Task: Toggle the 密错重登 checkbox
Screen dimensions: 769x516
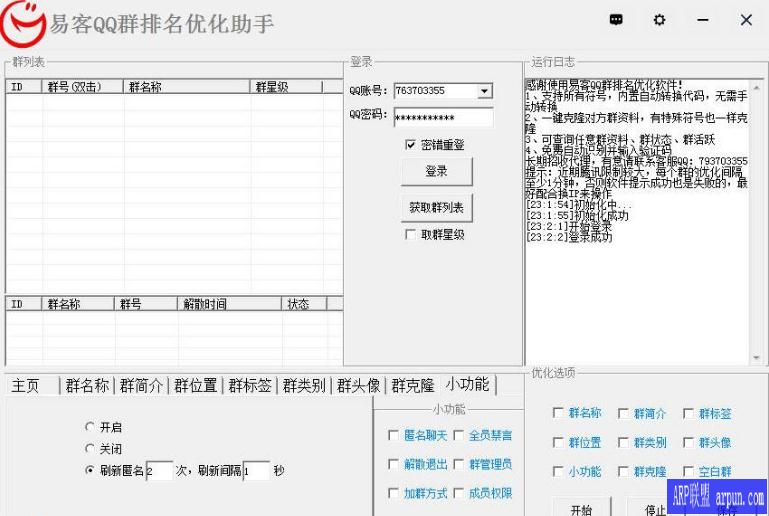Action: [x=410, y=144]
